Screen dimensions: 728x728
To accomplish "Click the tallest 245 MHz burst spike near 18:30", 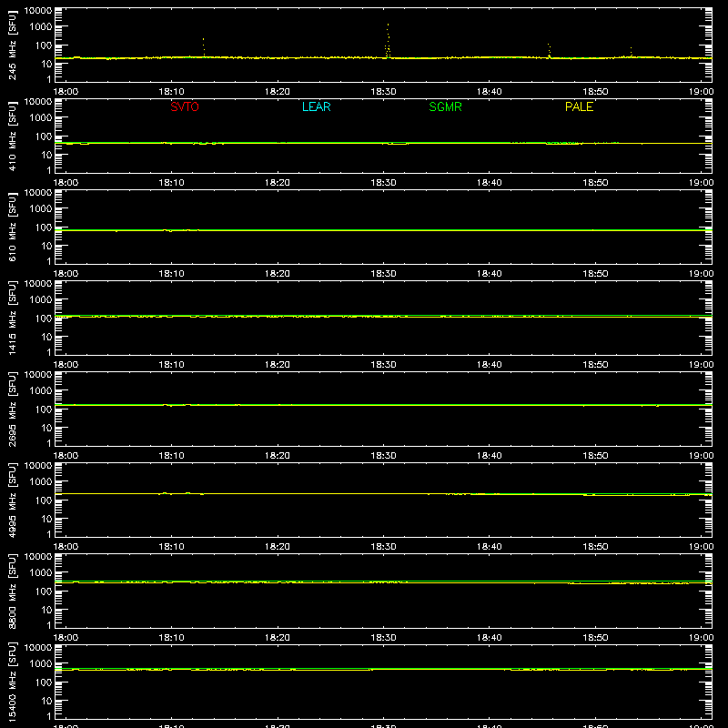I will (388, 40).
